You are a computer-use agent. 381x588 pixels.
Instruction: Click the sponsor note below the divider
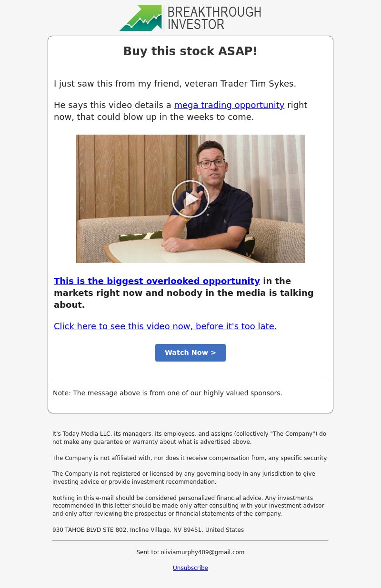pos(168,393)
